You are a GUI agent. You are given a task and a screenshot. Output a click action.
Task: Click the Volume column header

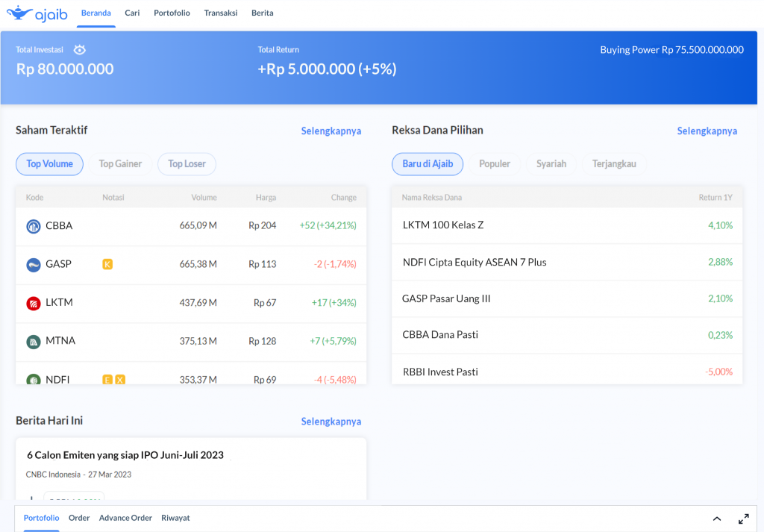(x=204, y=197)
